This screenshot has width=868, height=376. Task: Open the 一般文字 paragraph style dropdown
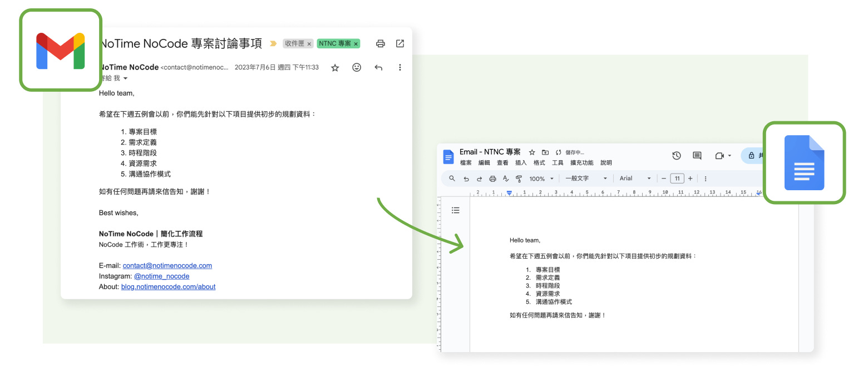click(x=586, y=179)
